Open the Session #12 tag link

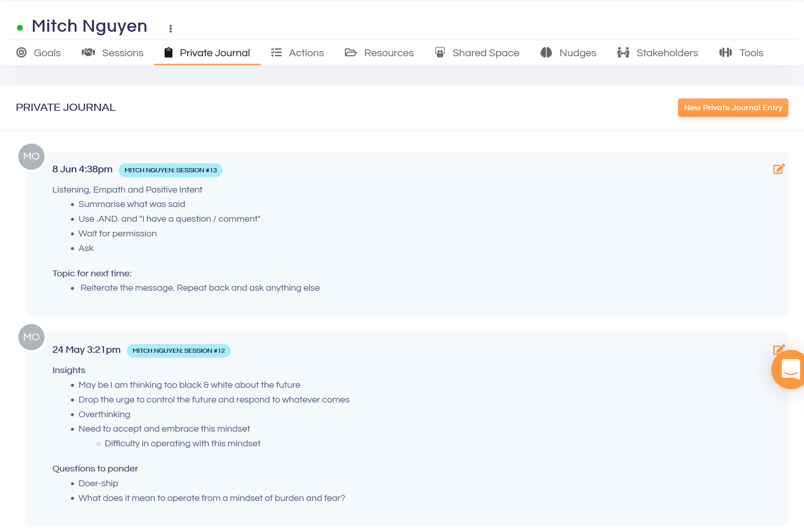[x=179, y=351]
